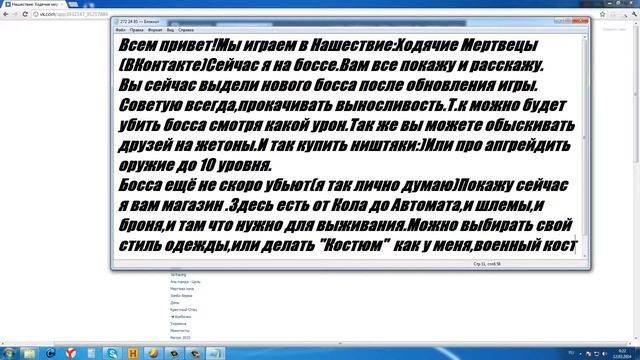Click status bar text Стр 11, стлб 58

487,264
